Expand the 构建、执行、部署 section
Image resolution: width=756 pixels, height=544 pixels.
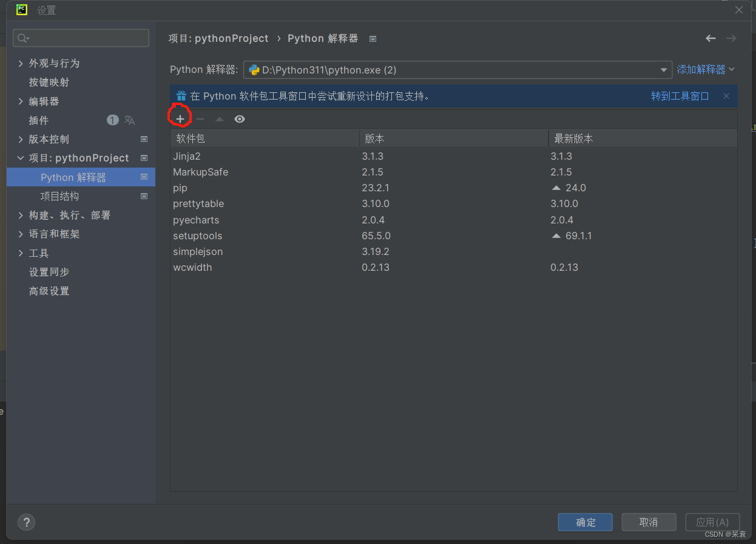tap(21, 215)
